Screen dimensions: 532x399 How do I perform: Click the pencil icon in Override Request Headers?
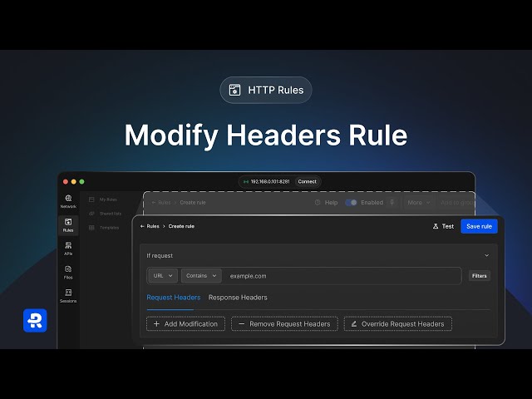[354, 324]
